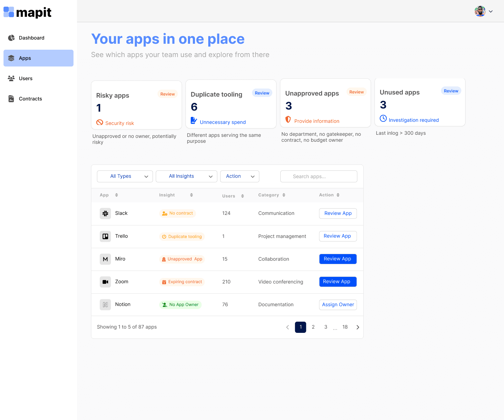The width and height of the screenshot is (504, 420).
Task: Click the 210 users value for Zoom
Action: click(226, 282)
